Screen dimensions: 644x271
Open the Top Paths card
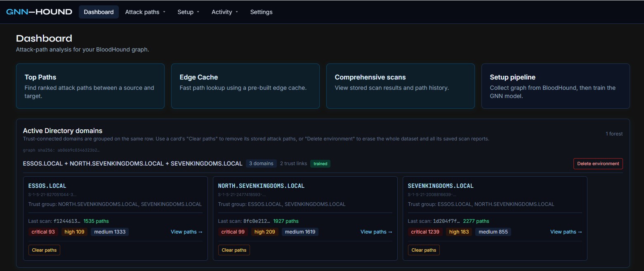click(90, 86)
